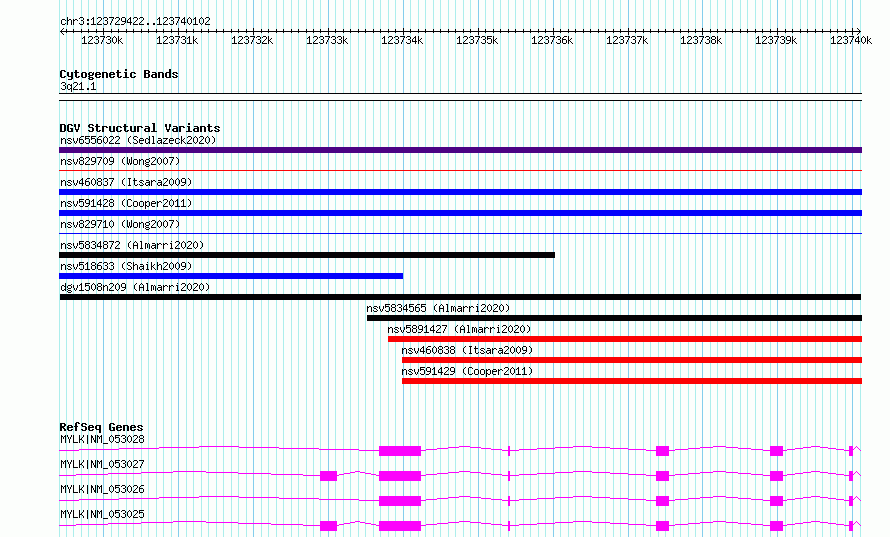Click NM_053028 exon near 123739k
This screenshot has width=890, height=537.
(776, 451)
